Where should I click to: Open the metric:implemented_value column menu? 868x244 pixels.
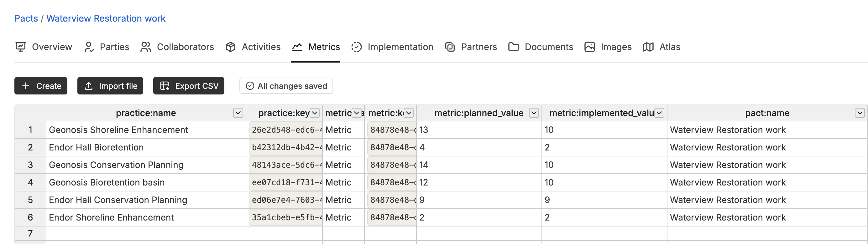659,113
